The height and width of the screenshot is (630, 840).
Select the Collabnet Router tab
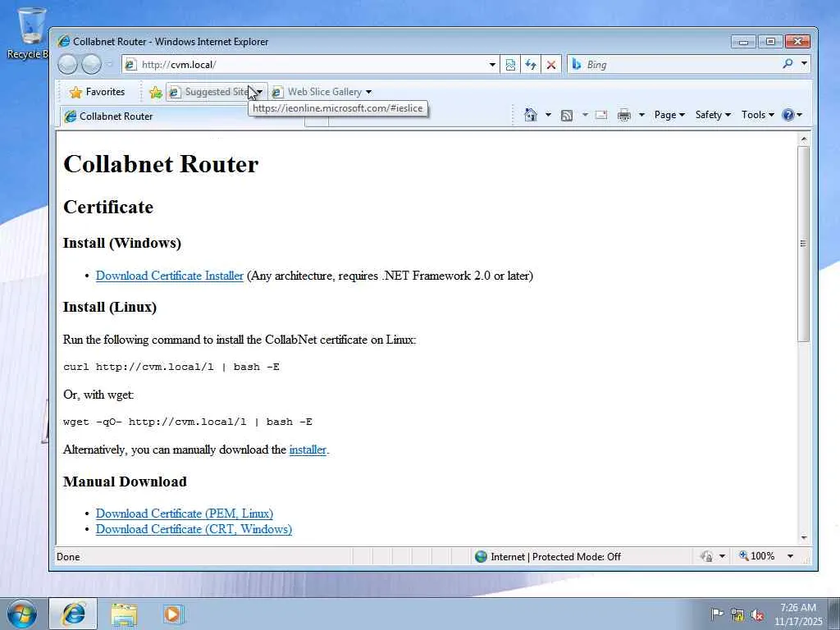[x=182, y=116]
